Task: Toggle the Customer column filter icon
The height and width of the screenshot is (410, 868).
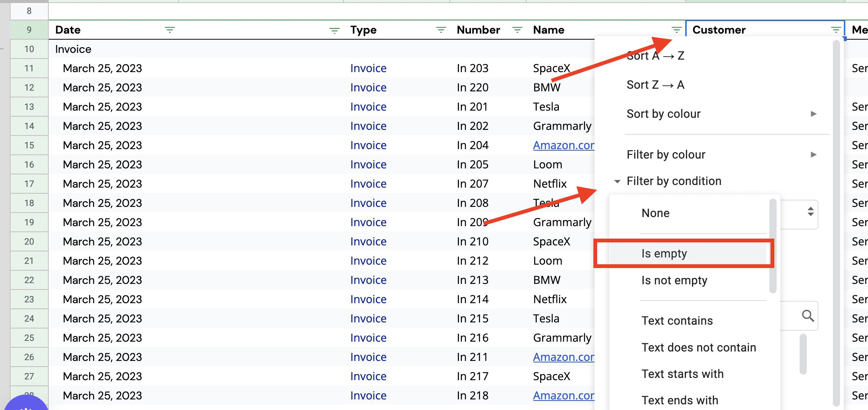Action: pyautogui.click(x=836, y=30)
